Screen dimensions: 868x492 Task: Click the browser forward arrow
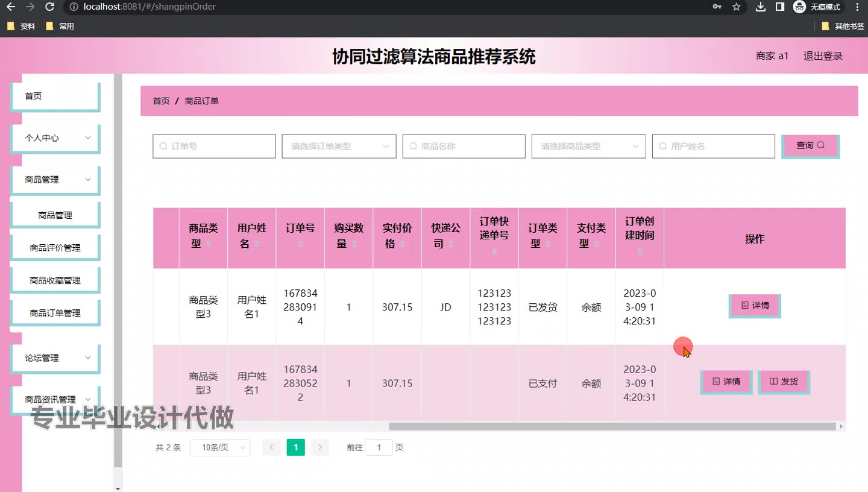(30, 7)
